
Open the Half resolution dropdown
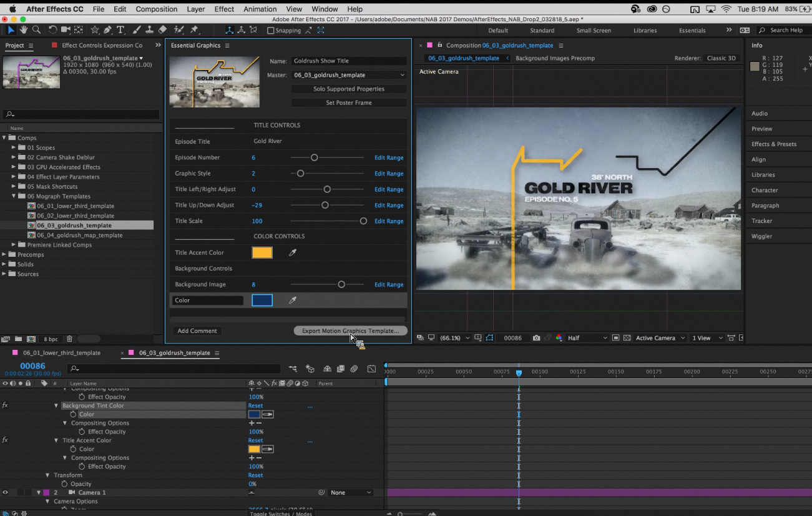(x=587, y=338)
